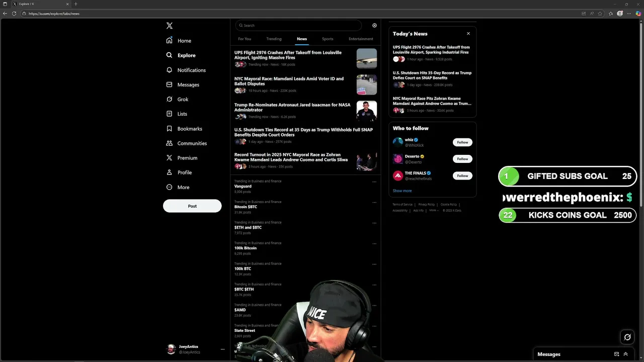Follow THE FINALS account

click(462, 175)
